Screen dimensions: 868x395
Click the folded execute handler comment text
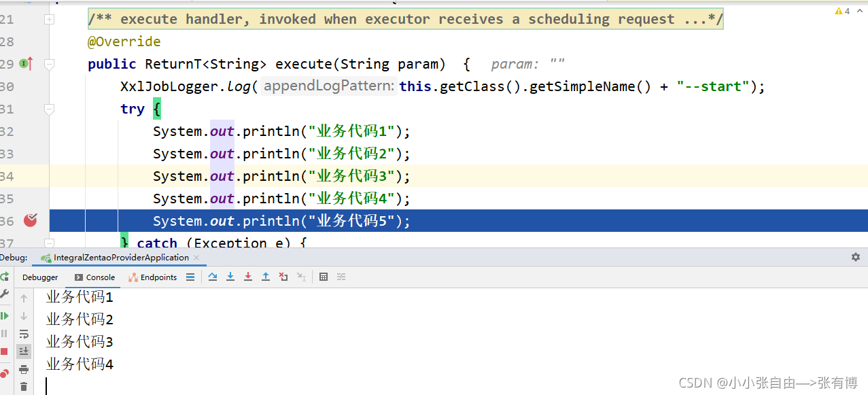pyautogui.click(x=406, y=19)
